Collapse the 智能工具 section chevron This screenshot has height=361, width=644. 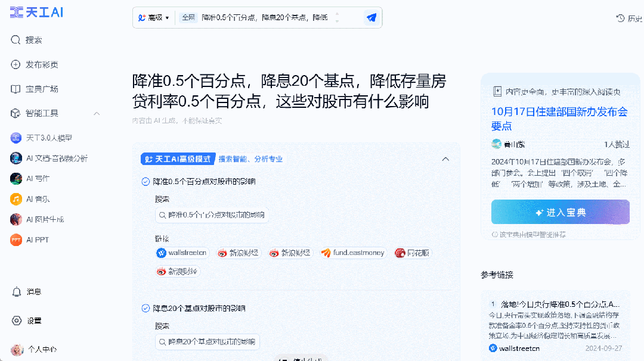point(97,113)
